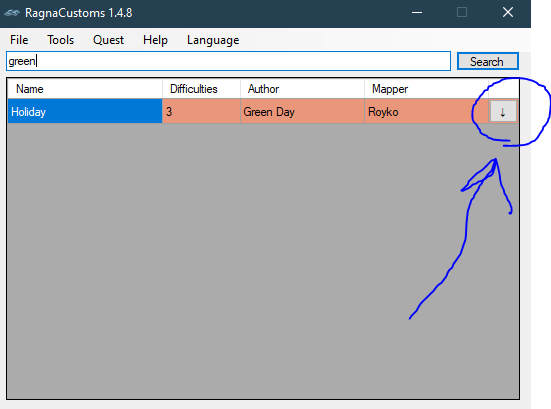Click the RagnaCustoms app icon in title bar
551x409 pixels.
pyautogui.click(x=12, y=13)
